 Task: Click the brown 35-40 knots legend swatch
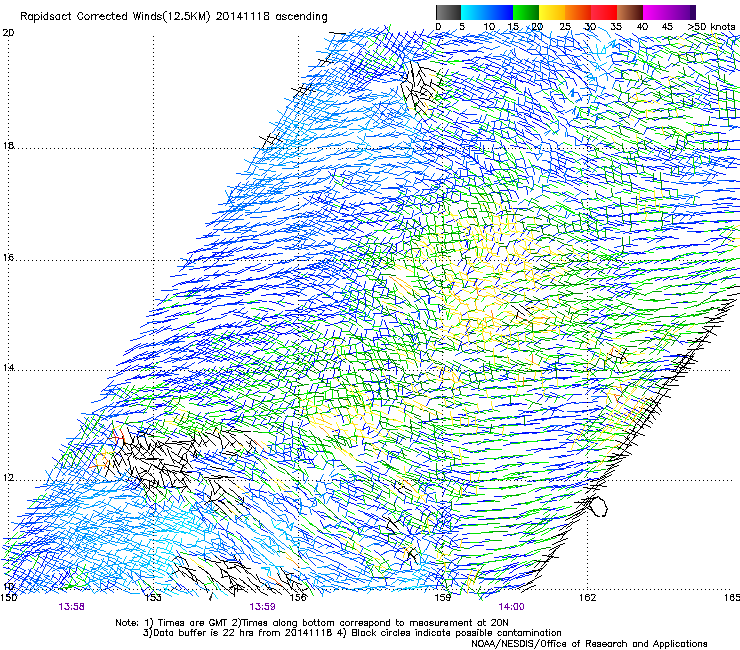630,12
